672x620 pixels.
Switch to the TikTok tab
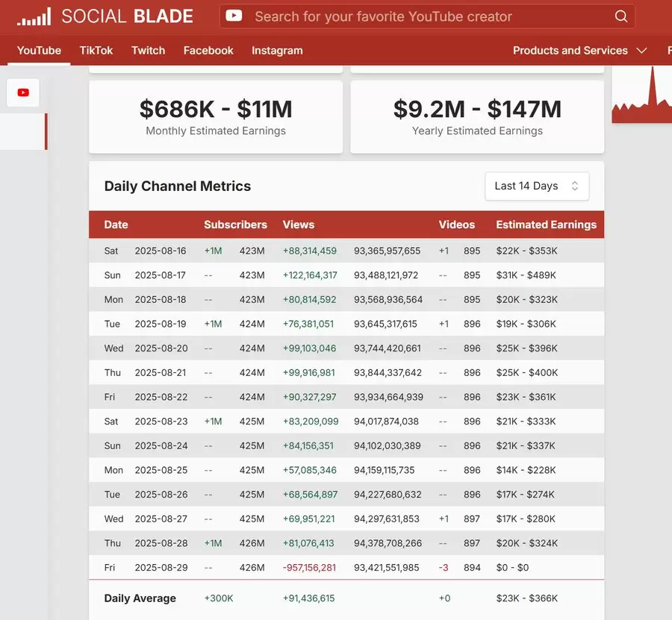tap(96, 51)
